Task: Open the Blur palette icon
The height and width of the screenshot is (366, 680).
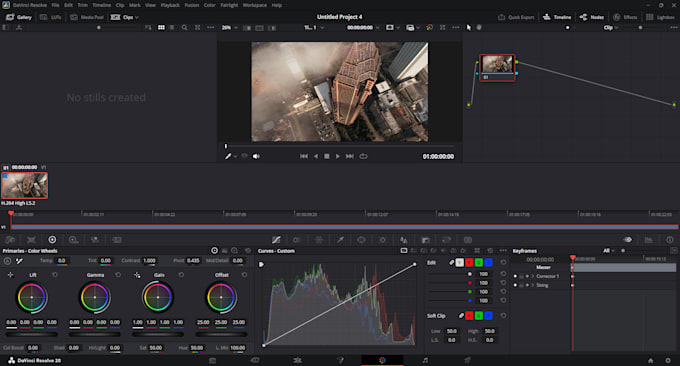Action: point(404,239)
